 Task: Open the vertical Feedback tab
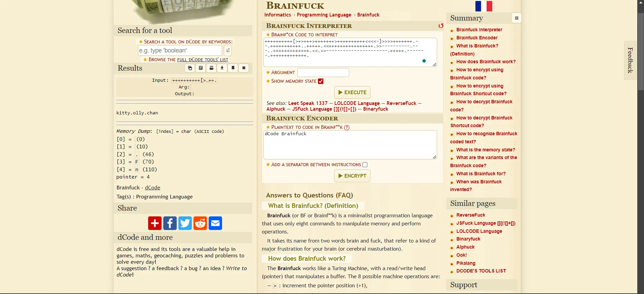pos(630,61)
